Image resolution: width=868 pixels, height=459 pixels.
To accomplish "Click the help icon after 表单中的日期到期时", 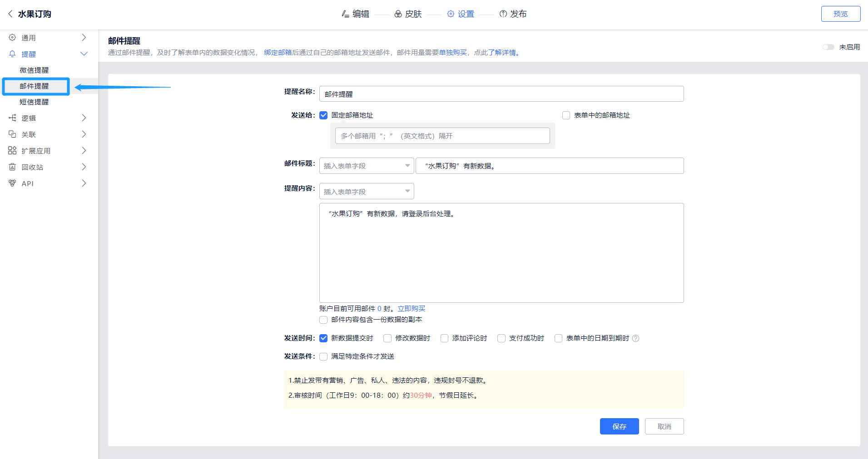I will [x=635, y=338].
